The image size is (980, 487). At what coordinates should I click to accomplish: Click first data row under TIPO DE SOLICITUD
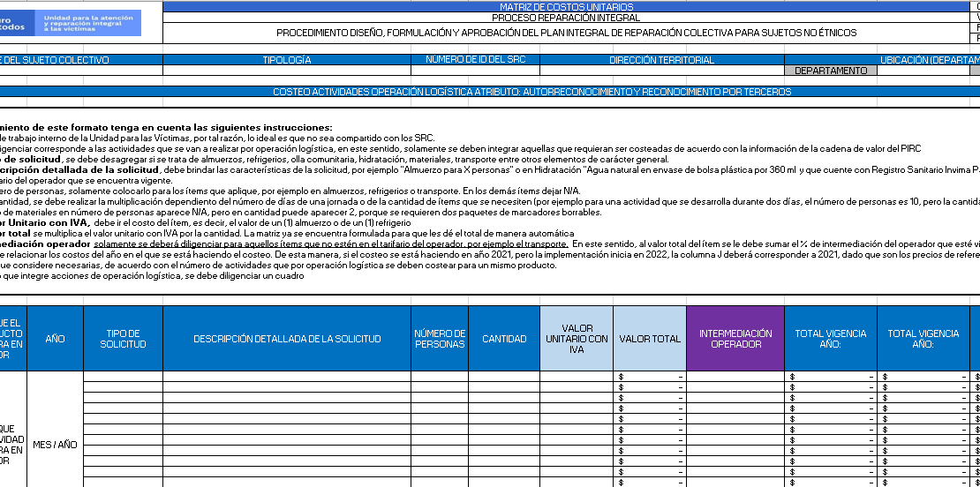click(123, 377)
